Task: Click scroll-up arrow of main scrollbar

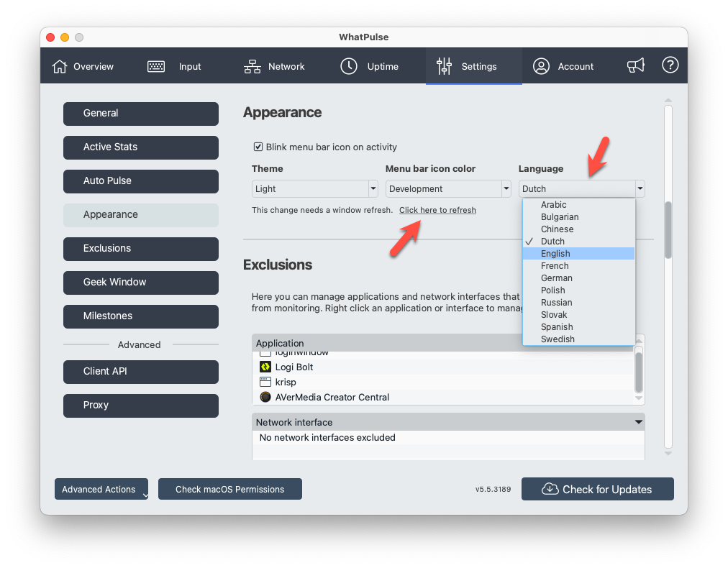Action: 668,100
